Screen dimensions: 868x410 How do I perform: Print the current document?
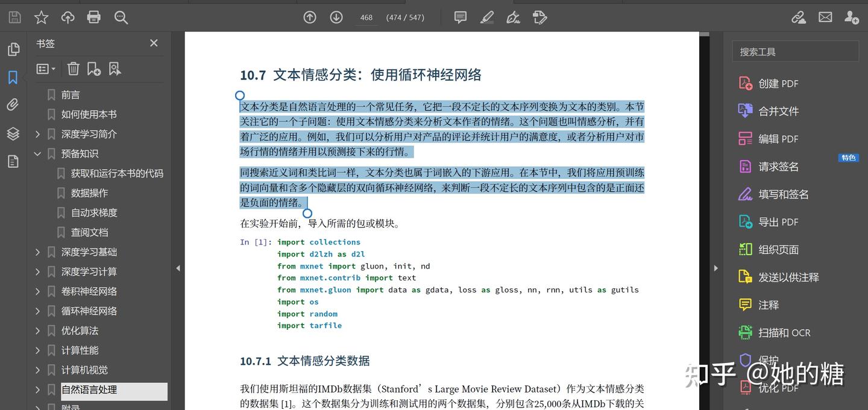[x=93, y=17]
